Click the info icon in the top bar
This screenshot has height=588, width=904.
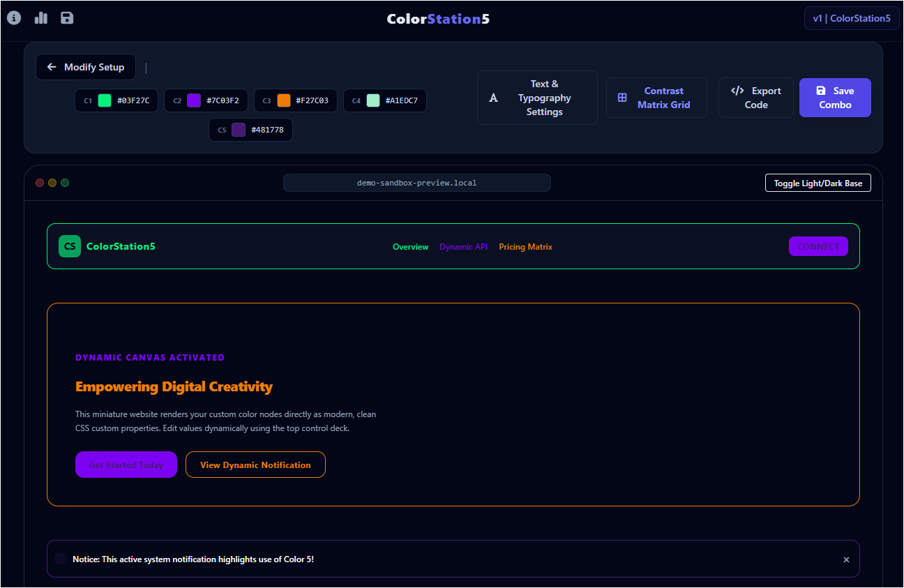[14, 18]
